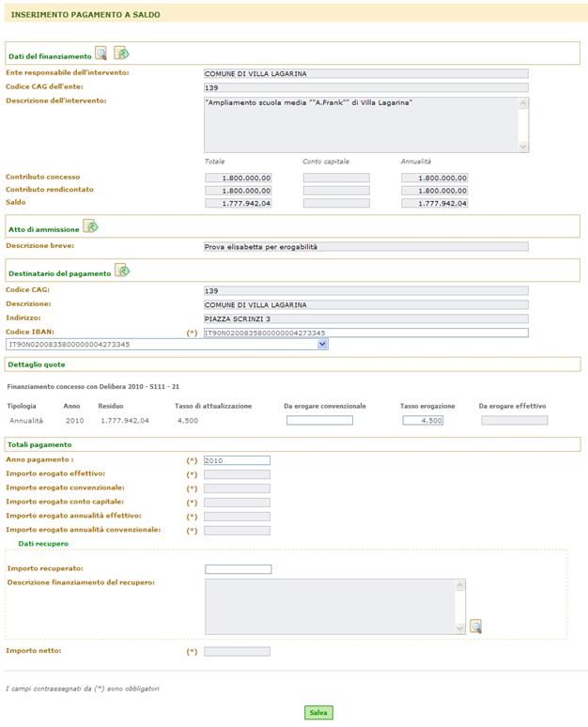The height and width of the screenshot is (727, 588).
Task: Click the Da erogare effettivo field
Action: [515, 421]
